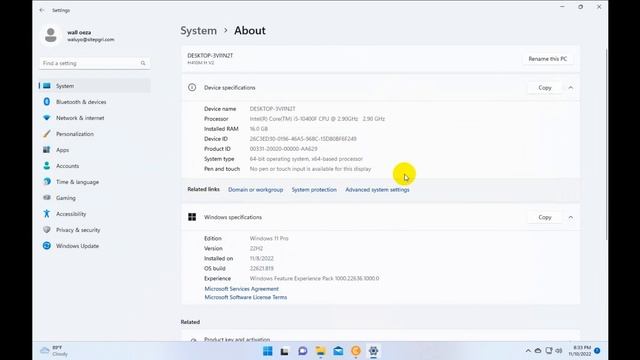Open Microsoft Software License Terms link
Viewport: 640px width, 360px height.
pos(246,297)
